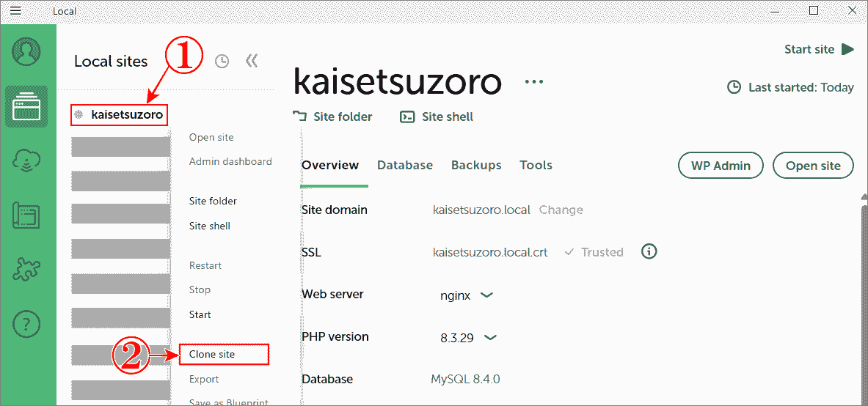Click the MySQL 8.4.0 database value
Viewport: 868px width, 406px height.
(466, 379)
